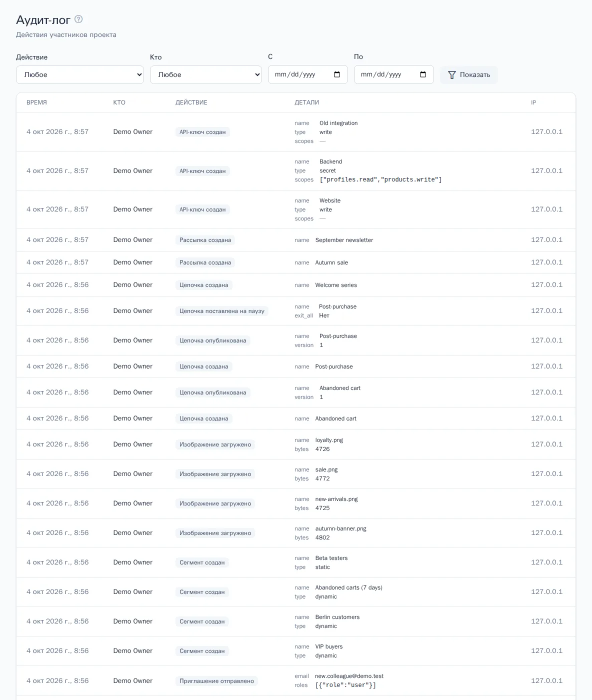Click the "static" segment type value
This screenshot has height=700, width=592.
point(322,567)
